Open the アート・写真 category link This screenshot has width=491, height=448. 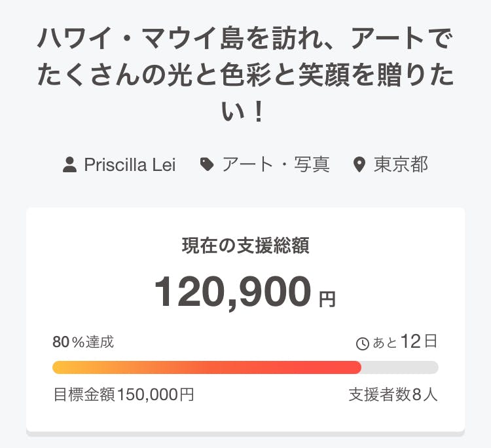pos(276,164)
